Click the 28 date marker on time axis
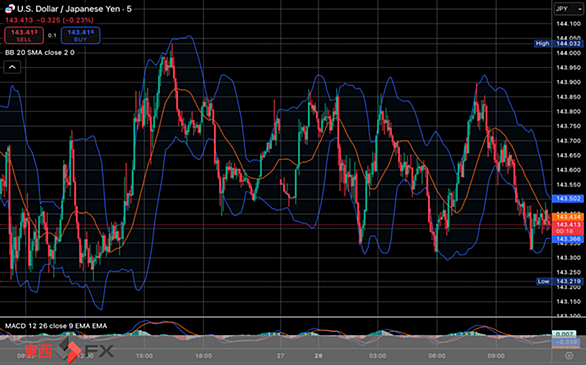This screenshot has width=586, height=365. click(x=318, y=356)
